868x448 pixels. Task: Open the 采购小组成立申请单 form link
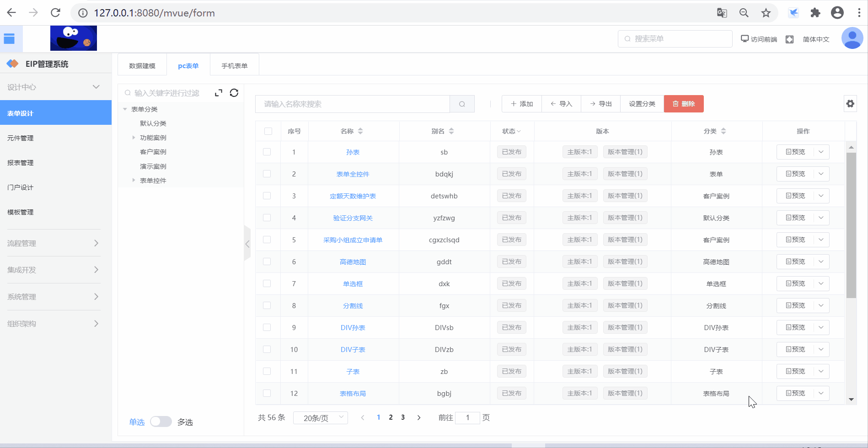pyautogui.click(x=353, y=240)
